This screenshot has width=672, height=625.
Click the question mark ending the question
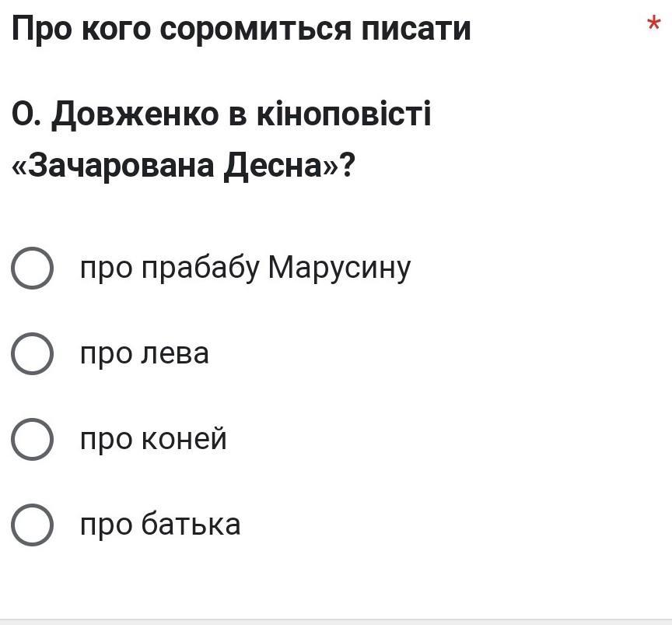click(347, 166)
